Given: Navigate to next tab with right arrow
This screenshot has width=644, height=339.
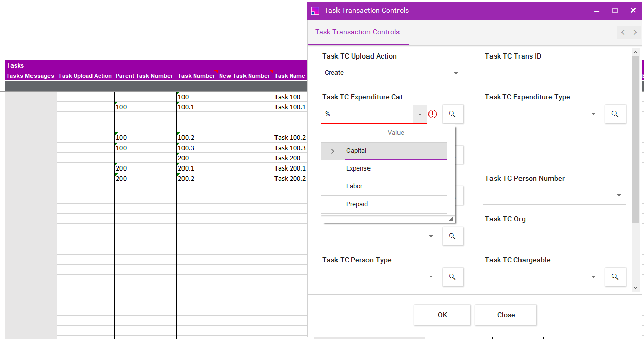Looking at the screenshot, I should tap(635, 33).
